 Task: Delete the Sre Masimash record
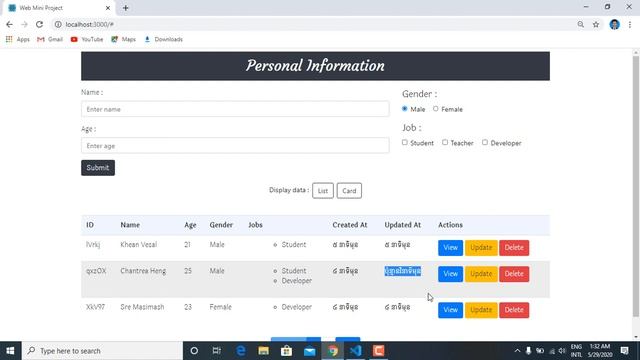tap(514, 310)
